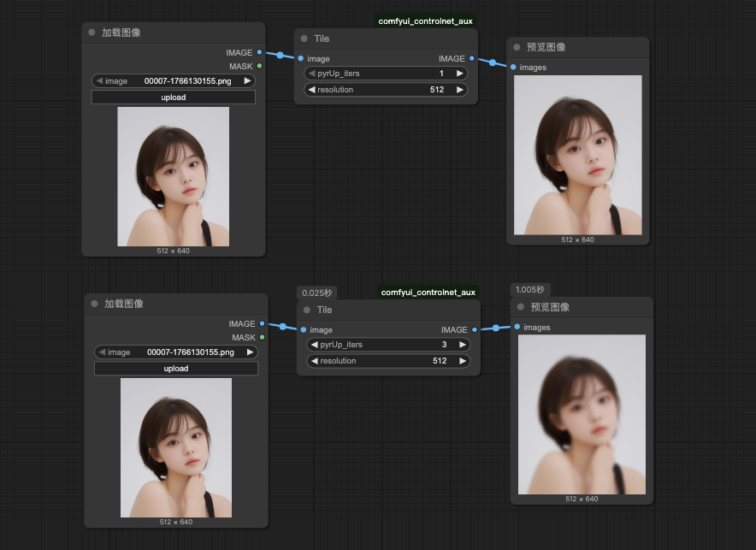Collapse the top 加载图像 node via its dot

[x=92, y=33]
